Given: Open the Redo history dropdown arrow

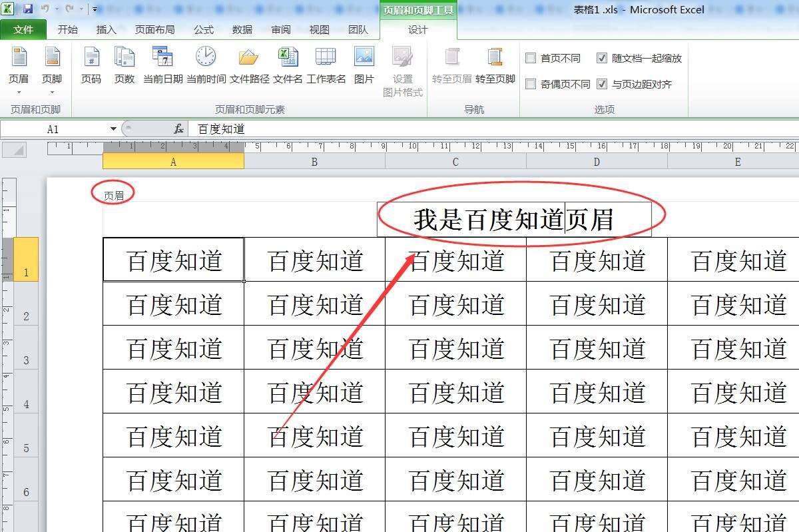Looking at the screenshot, I should tap(81, 9).
